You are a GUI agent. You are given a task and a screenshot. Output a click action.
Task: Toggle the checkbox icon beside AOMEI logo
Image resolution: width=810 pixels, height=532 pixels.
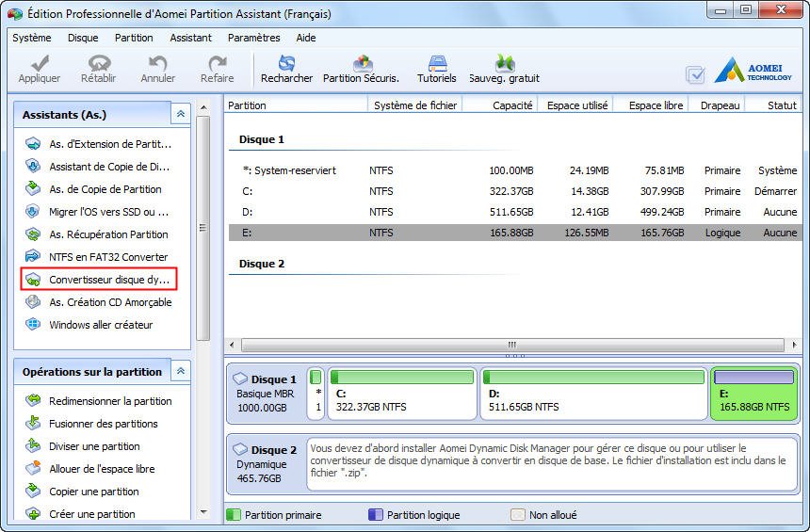coord(695,74)
